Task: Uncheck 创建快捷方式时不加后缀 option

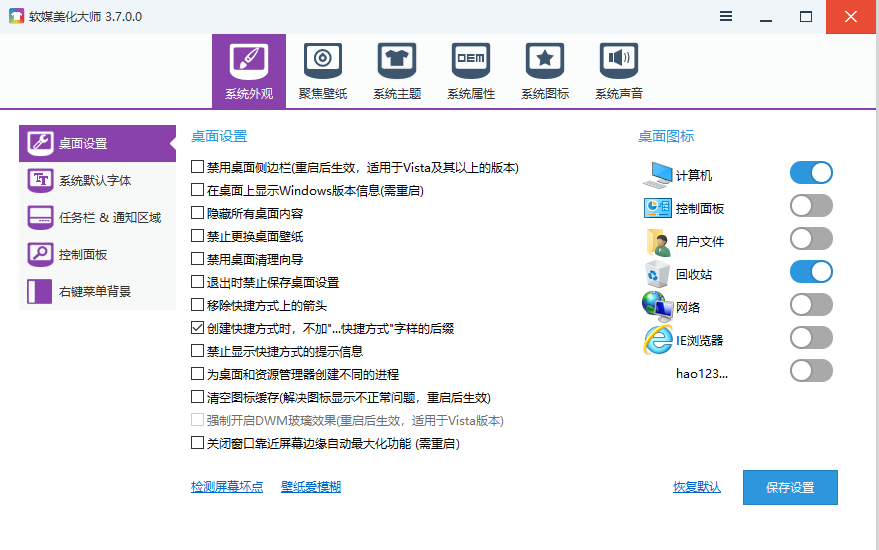Action: pos(197,327)
